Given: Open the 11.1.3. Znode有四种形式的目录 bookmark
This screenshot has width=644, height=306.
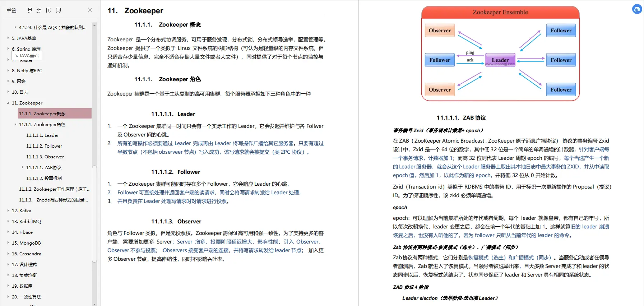Looking at the screenshot, I should point(54,200).
